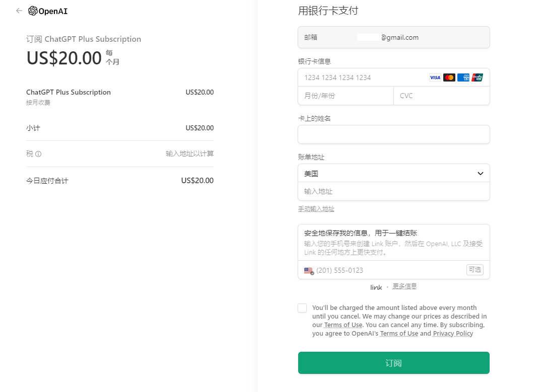This screenshot has height=392, width=546.
Task: Click the green 订阅 subscribe button
Action: click(393, 363)
